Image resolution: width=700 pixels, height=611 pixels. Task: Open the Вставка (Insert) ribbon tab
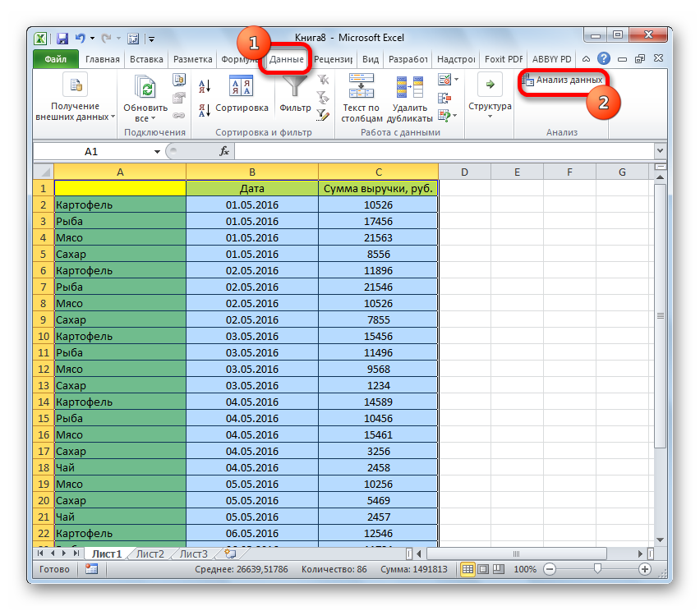tap(146, 59)
